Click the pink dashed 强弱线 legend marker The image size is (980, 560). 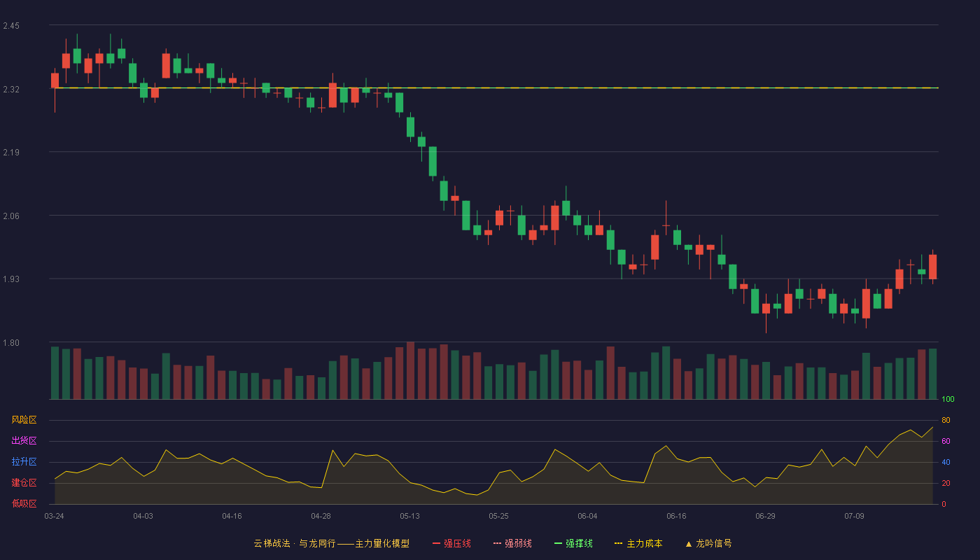[x=498, y=543]
